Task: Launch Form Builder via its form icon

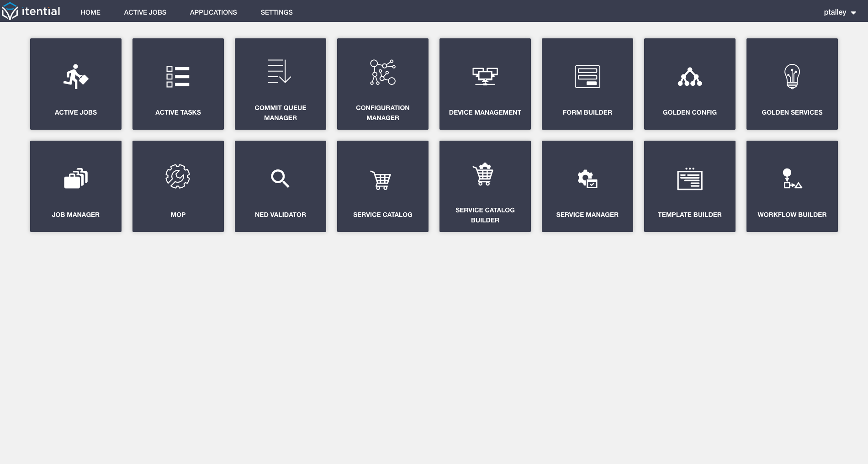Action: click(x=587, y=77)
